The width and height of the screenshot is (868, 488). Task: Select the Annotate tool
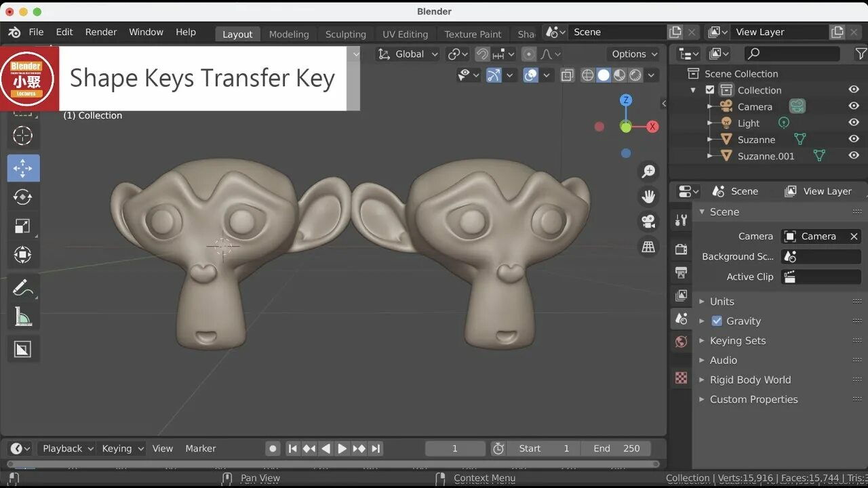pyautogui.click(x=23, y=287)
